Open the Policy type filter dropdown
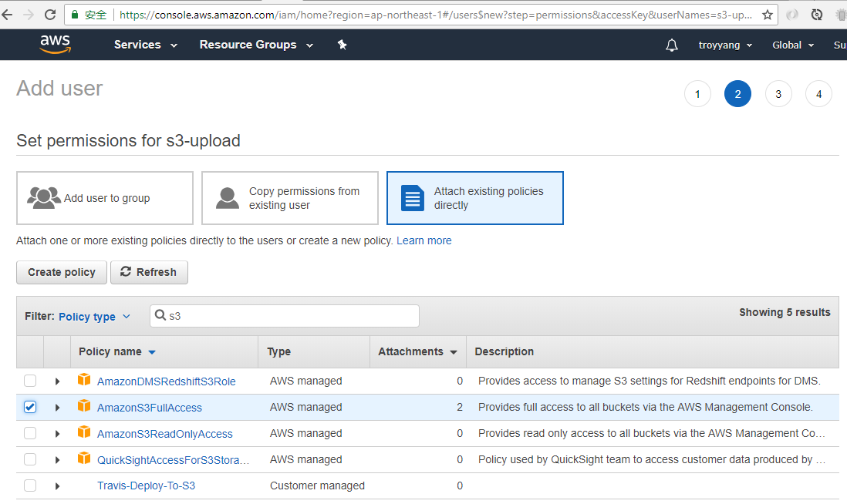Image resolution: width=847 pixels, height=504 pixels. pos(94,317)
